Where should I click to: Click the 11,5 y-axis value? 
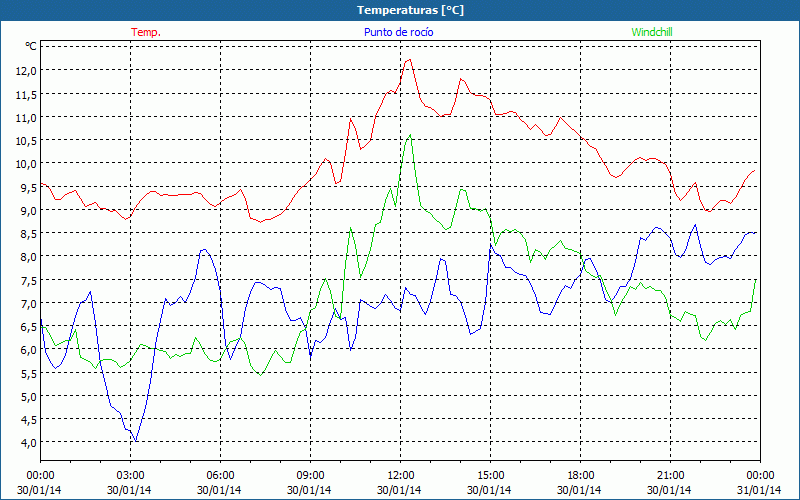pos(27,94)
